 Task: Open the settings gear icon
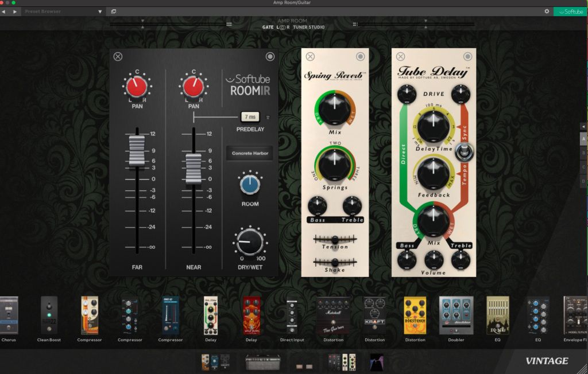click(x=547, y=11)
